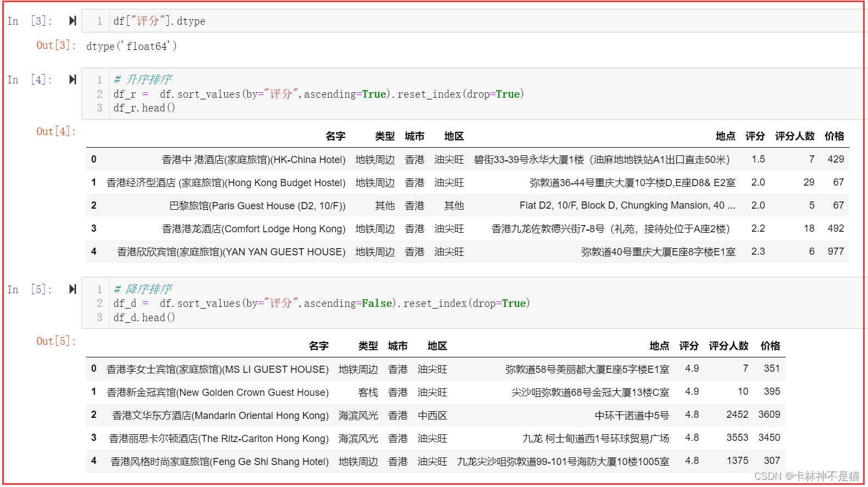Click the Ritz-Carlton Hong Kong name cell

tap(219, 439)
